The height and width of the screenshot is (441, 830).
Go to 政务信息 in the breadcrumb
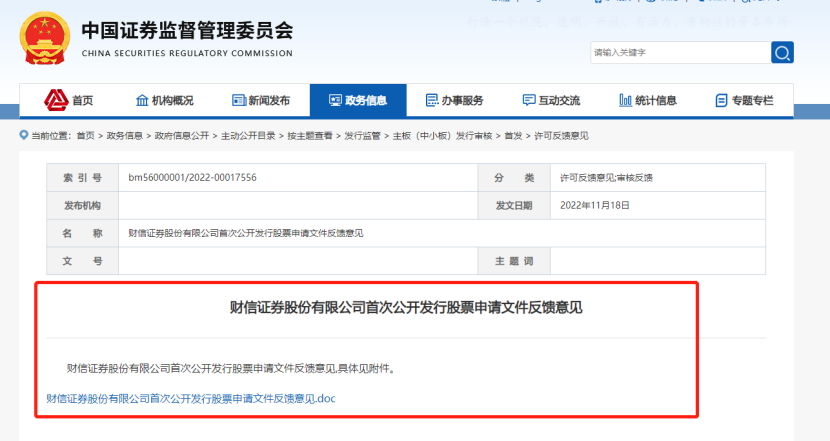click(x=124, y=136)
